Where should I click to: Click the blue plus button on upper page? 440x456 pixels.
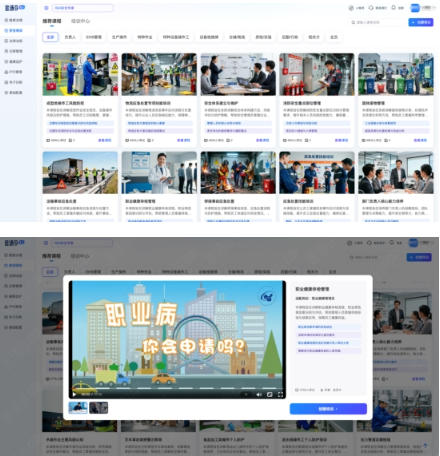(x=421, y=22)
